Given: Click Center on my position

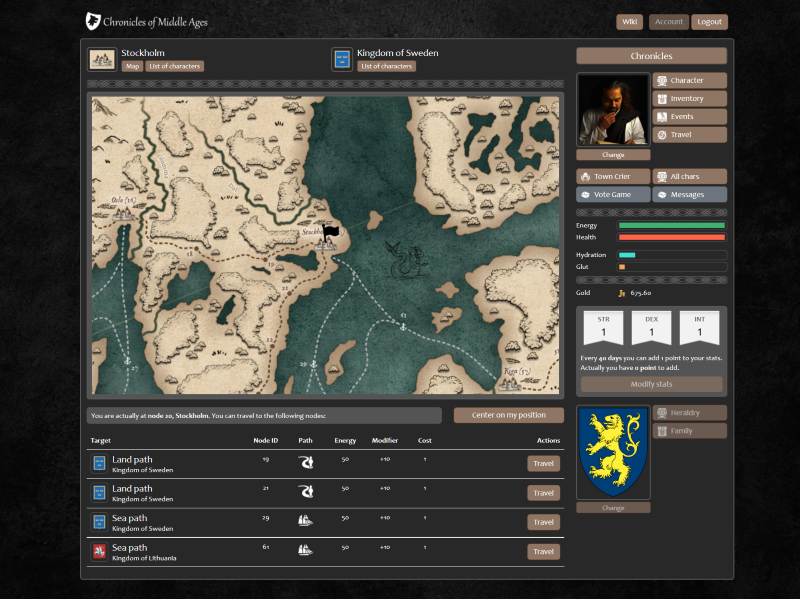Looking at the screenshot, I should [508, 415].
